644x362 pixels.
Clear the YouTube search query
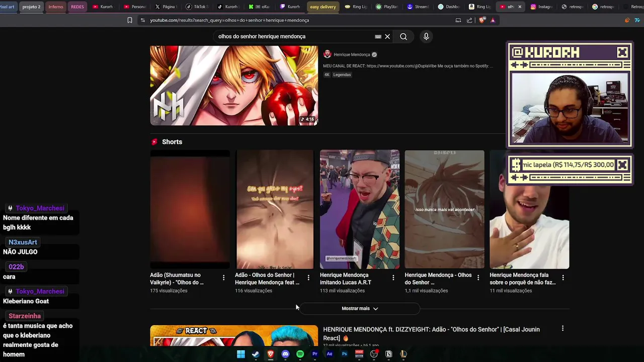coord(387,36)
